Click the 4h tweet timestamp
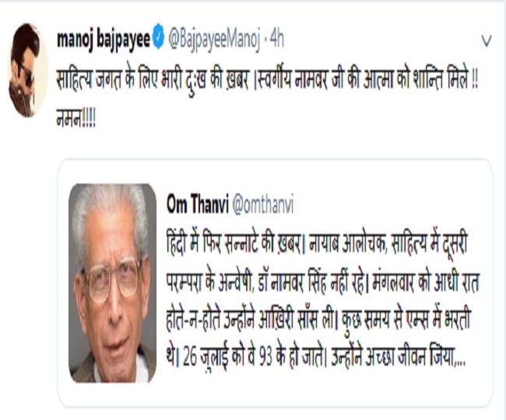This screenshot has height=420, width=506. coord(276,39)
